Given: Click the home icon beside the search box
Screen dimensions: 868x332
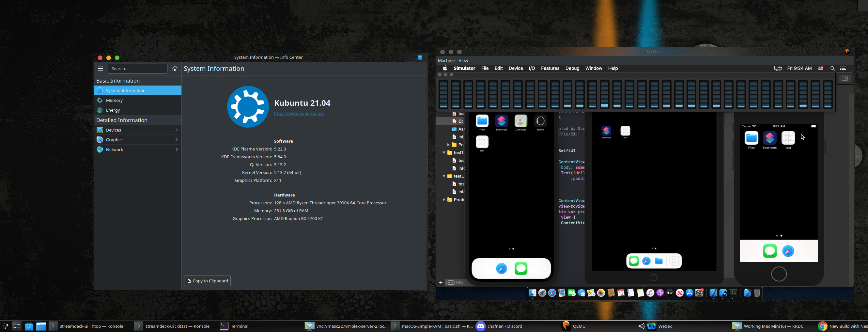Looking at the screenshot, I should tap(175, 69).
